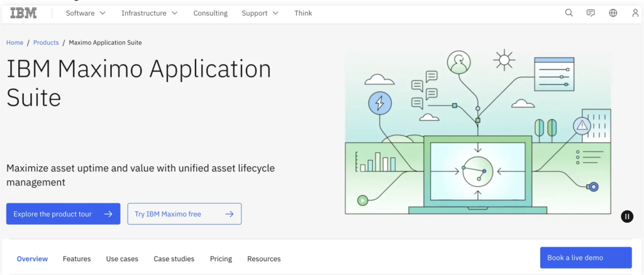This screenshot has height=275, width=644.
Task: Switch to the Features tab
Action: coord(77,259)
